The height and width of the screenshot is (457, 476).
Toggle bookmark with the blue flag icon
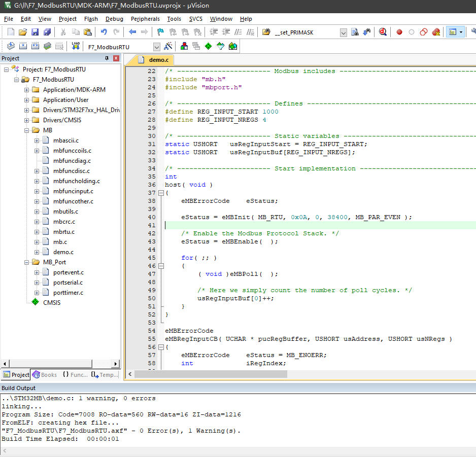(x=160, y=32)
